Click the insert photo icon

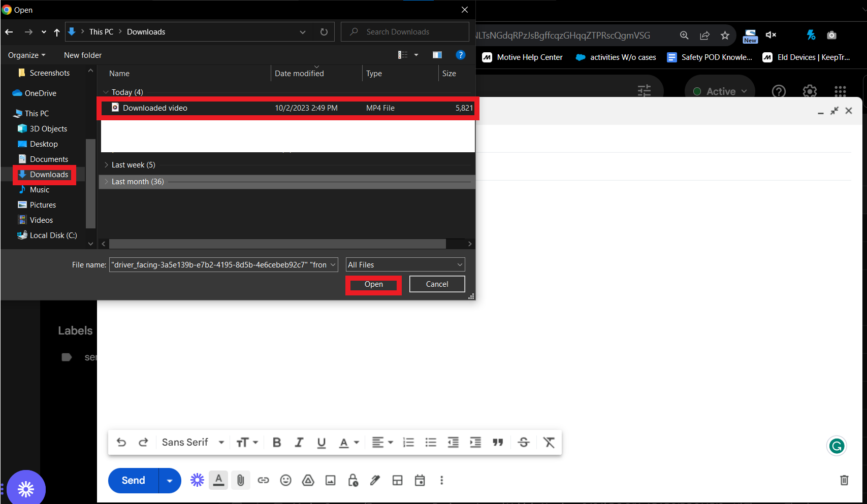331,480
